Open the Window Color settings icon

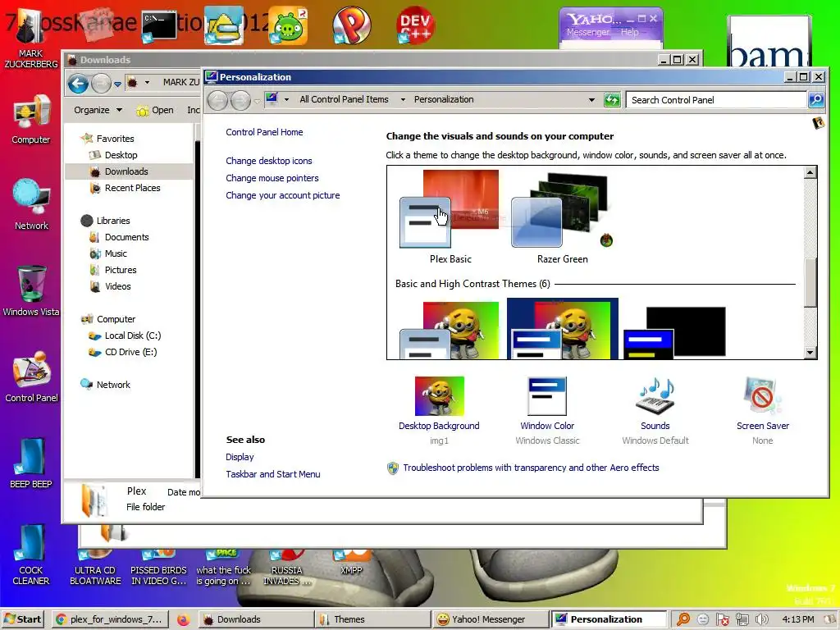pyautogui.click(x=547, y=396)
